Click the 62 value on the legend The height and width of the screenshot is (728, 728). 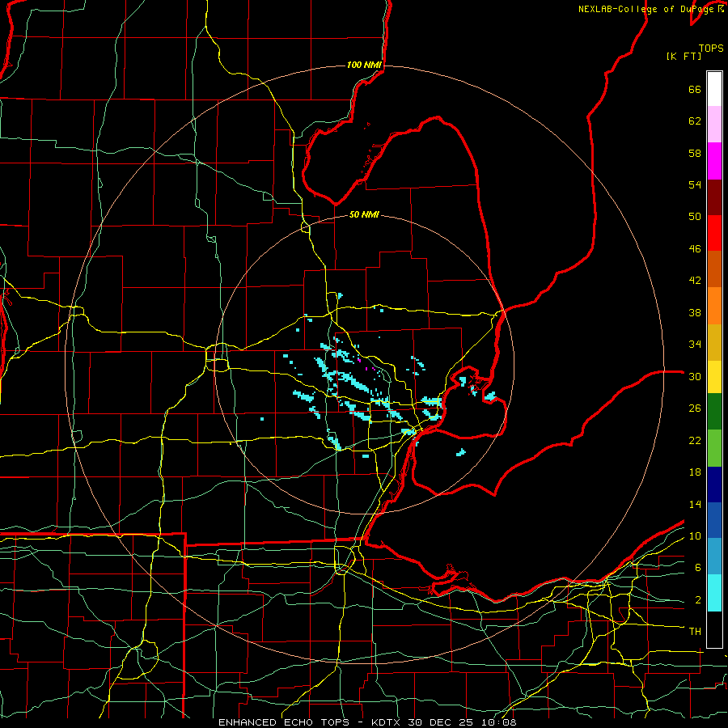coord(695,121)
